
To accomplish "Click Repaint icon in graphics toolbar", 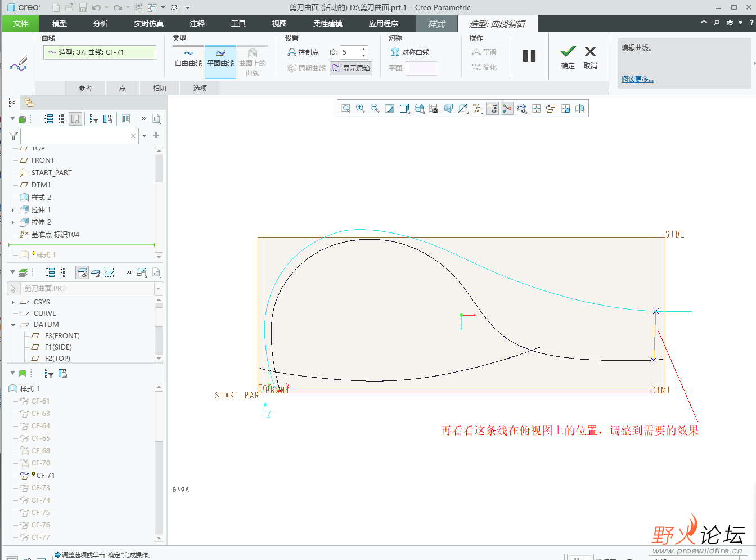I will coord(390,108).
